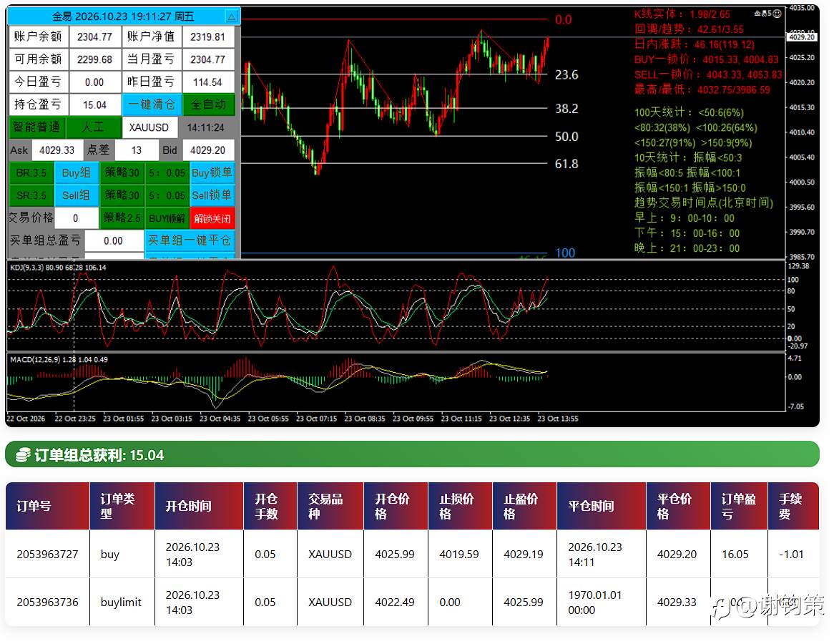Click the 5: 0.05 button in the Buy row
The height and width of the screenshot is (644, 834).
click(167, 172)
